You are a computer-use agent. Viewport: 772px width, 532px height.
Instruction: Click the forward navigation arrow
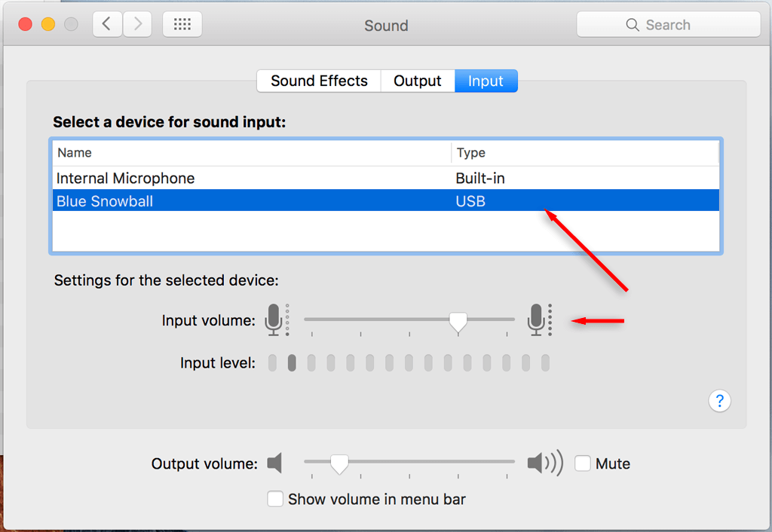pos(137,25)
